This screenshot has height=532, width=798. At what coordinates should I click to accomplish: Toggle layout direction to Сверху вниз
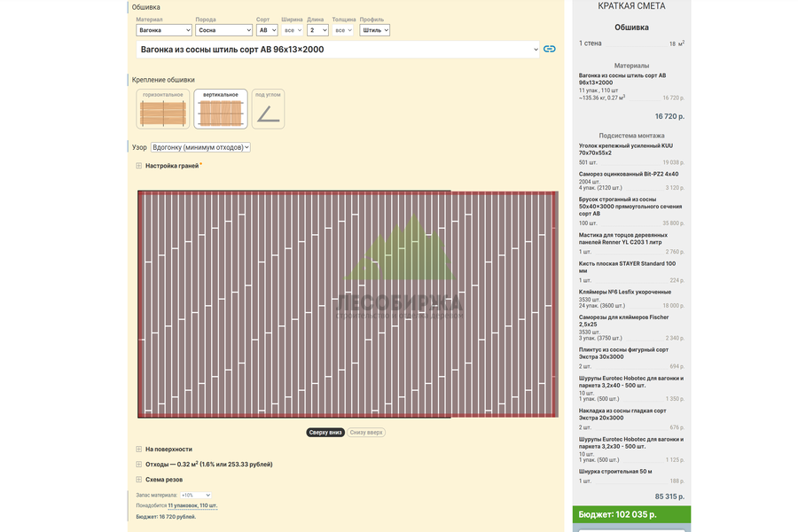[x=325, y=432]
